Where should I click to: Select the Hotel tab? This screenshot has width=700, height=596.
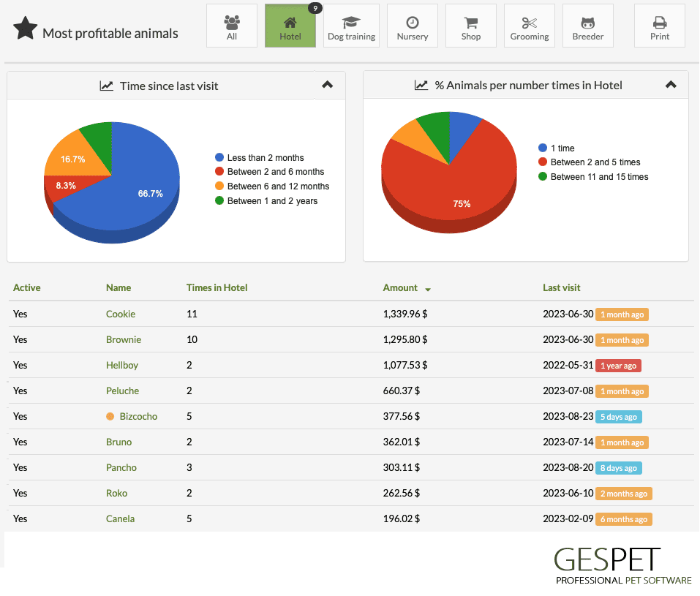coord(290,26)
